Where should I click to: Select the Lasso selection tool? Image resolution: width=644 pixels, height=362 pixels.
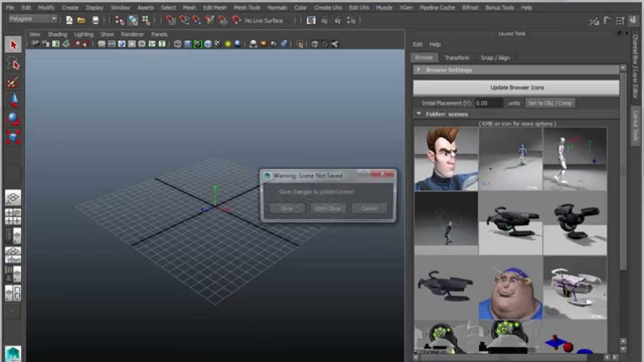pos(14,63)
